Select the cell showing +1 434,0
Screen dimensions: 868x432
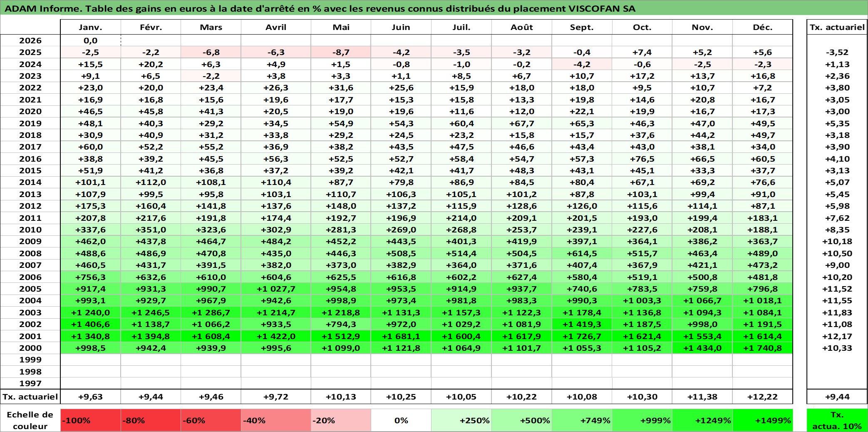[x=702, y=348]
